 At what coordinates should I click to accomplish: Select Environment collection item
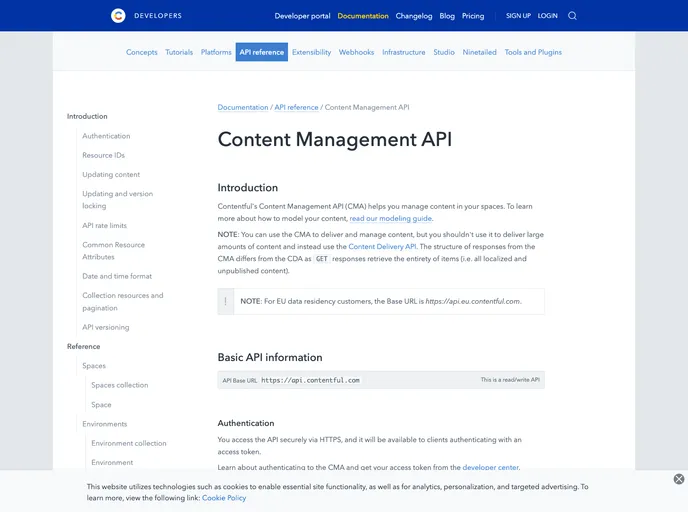129,443
